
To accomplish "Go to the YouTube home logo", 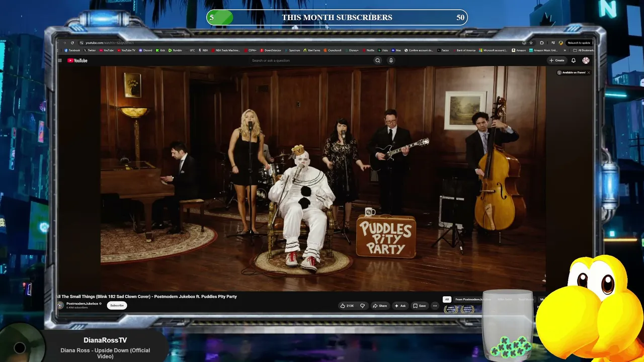I will [x=77, y=60].
